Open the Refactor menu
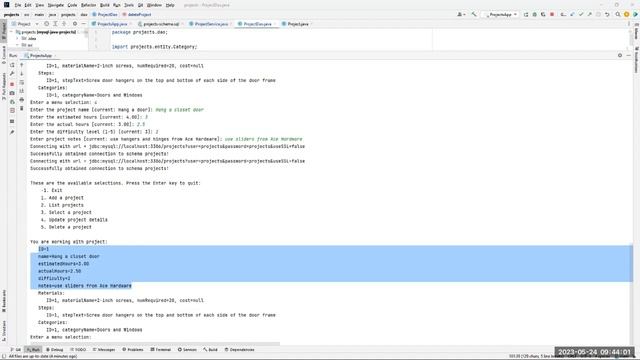The height and width of the screenshot is (360, 640). (88, 5)
